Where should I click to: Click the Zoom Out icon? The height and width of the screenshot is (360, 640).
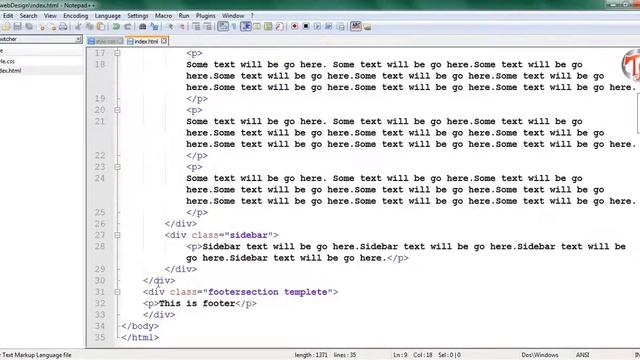(182, 27)
